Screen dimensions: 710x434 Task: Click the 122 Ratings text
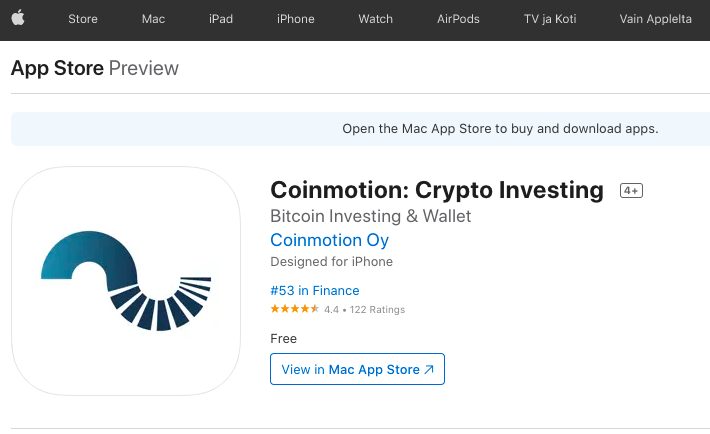click(x=377, y=310)
